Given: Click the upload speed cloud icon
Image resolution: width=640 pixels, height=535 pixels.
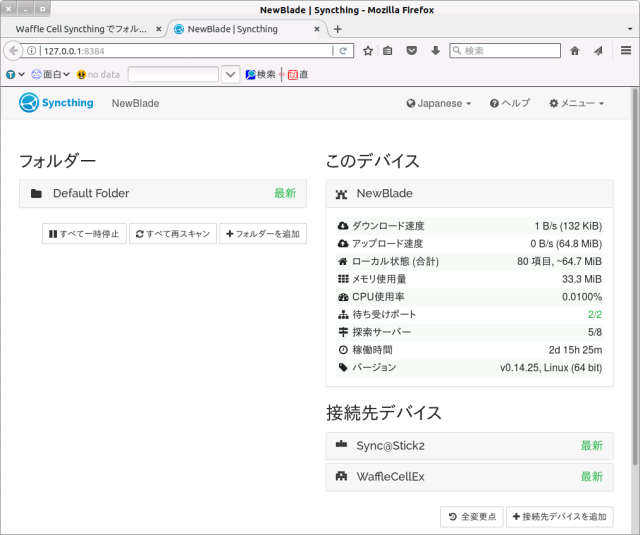Looking at the screenshot, I should 343,244.
